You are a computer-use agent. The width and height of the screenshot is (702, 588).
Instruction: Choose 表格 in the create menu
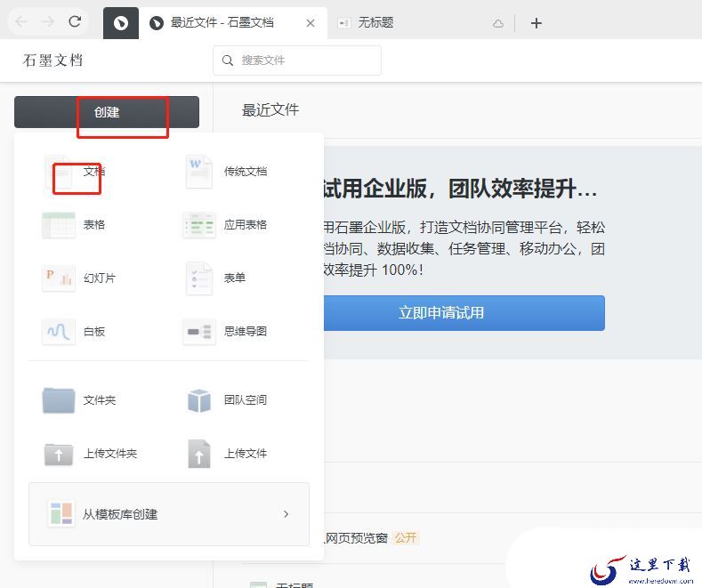coord(94,225)
